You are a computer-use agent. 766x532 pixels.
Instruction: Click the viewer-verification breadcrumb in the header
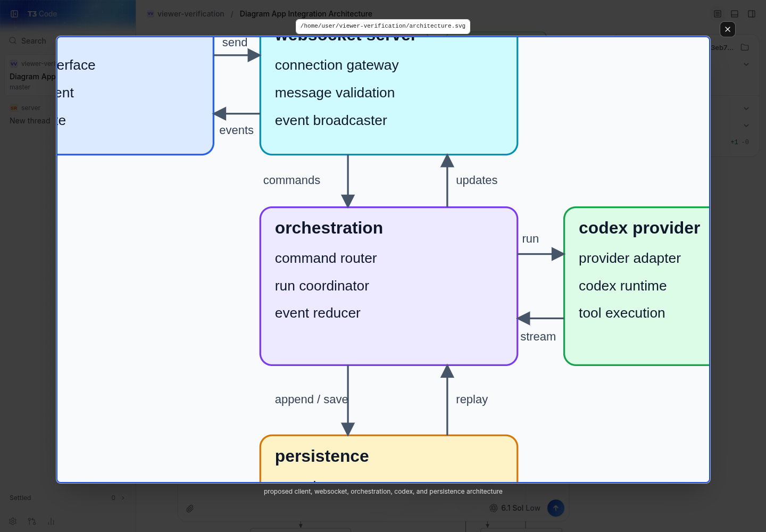(190, 14)
